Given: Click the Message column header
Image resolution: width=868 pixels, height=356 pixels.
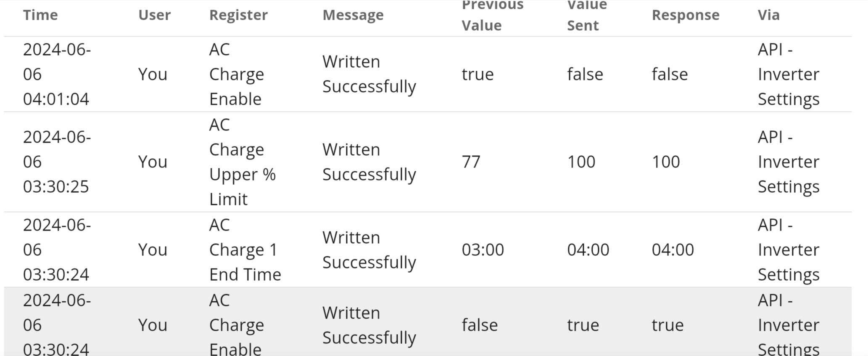Looking at the screenshot, I should click(353, 15).
